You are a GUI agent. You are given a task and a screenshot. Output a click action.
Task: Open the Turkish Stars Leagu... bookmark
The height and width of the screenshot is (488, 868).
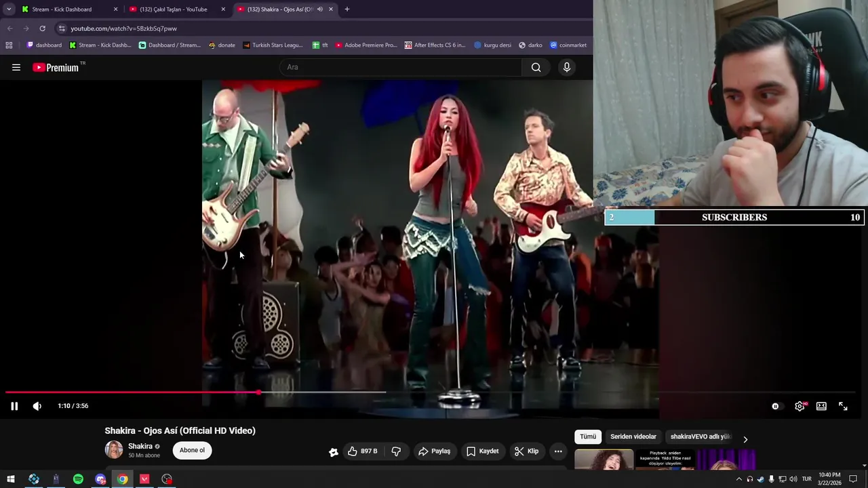click(273, 45)
